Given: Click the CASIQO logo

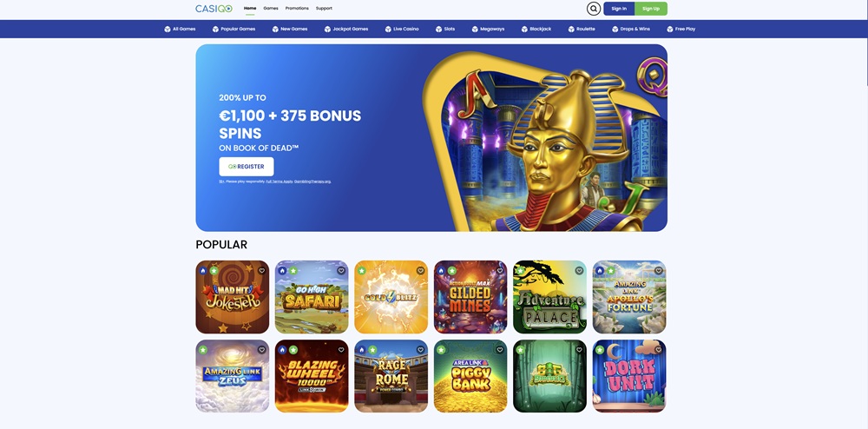Looking at the screenshot, I should [214, 9].
